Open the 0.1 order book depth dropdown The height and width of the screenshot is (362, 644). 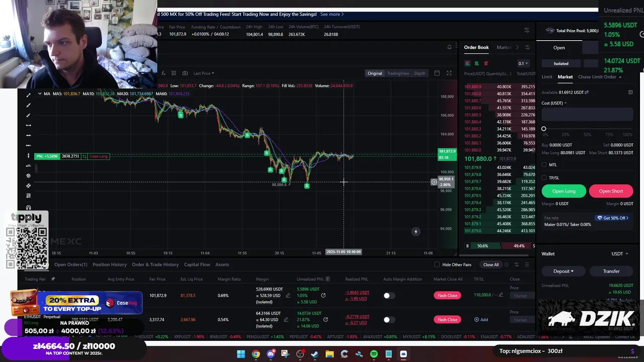[523, 63]
